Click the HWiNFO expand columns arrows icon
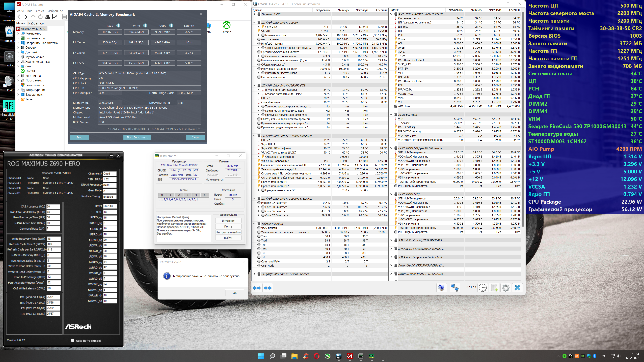The height and width of the screenshot is (362, 644). [256, 288]
